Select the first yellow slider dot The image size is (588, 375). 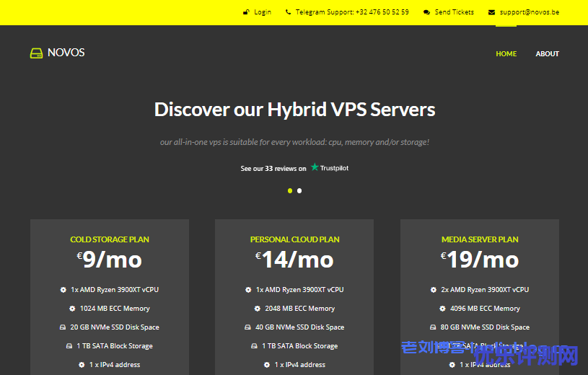click(290, 191)
